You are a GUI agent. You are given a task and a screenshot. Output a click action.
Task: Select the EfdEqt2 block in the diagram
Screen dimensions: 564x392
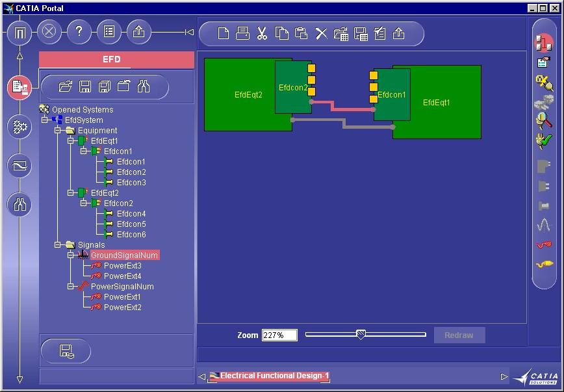pyautogui.click(x=240, y=95)
